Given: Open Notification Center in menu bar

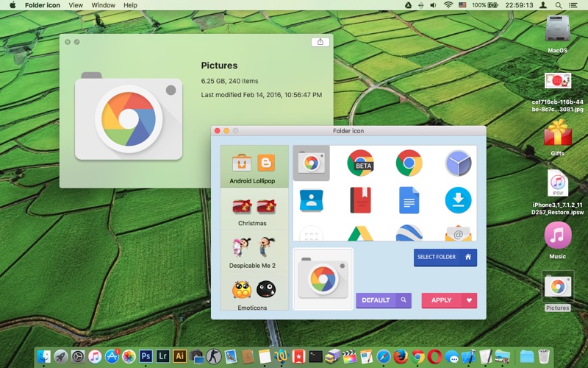Looking at the screenshot, I should (573, 5).
